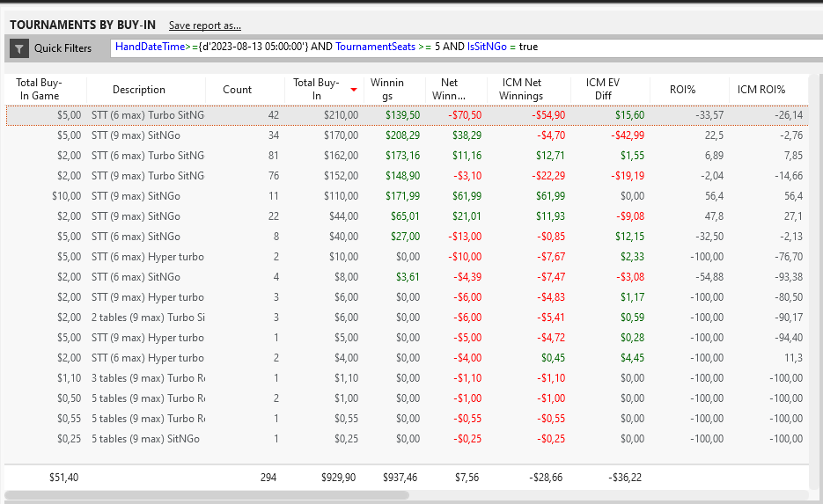The image size is (823, 504).
Task: Select the $5,00 STT (9 max) SitNGo row
Action: pos(407,135)
